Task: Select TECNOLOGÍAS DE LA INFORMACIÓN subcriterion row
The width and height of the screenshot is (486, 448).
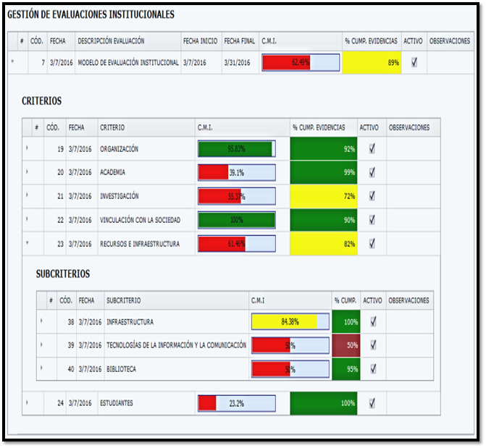Action: [176, 345]
